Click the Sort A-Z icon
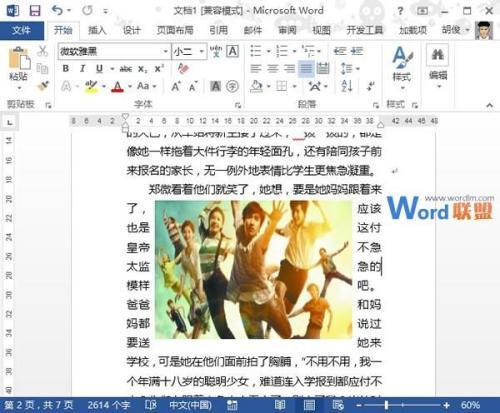This screenshot has width=500, height=413. 347,86
